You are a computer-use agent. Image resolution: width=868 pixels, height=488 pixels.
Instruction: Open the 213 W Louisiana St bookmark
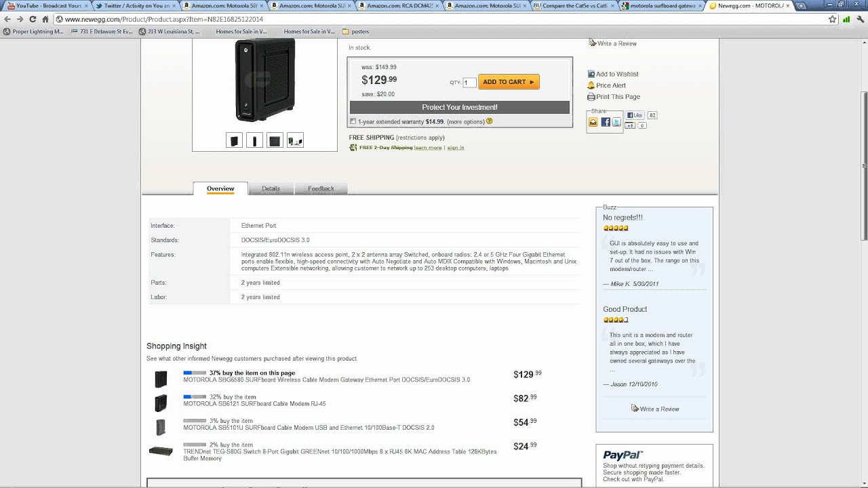pyautogui.click(x=170, y=31)
